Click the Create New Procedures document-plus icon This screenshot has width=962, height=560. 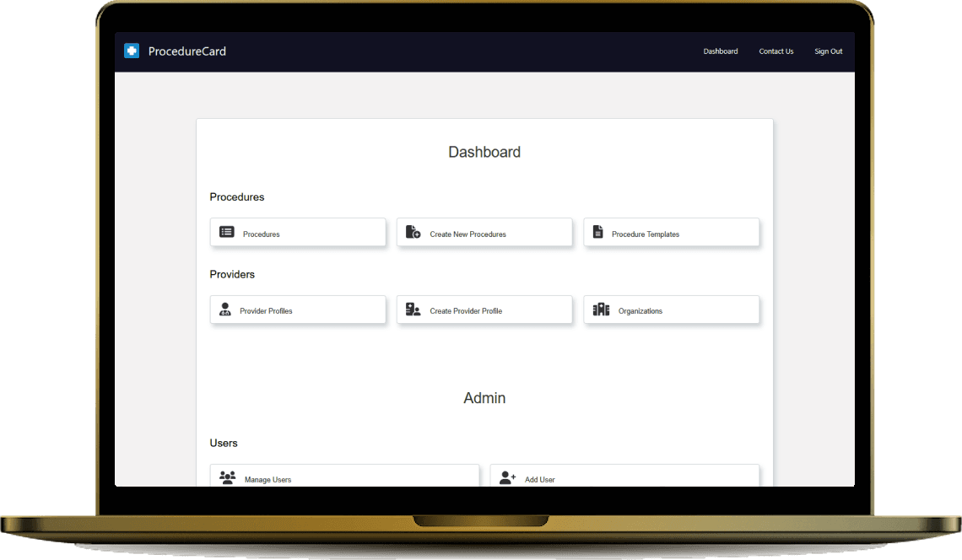coord(413,231)
